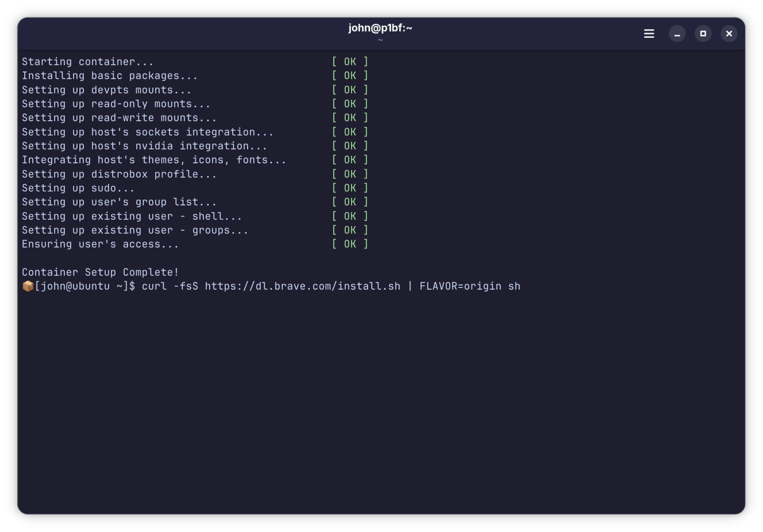Click the [john@ubuntu ~]$ prompt

click(x=85, y=286)
